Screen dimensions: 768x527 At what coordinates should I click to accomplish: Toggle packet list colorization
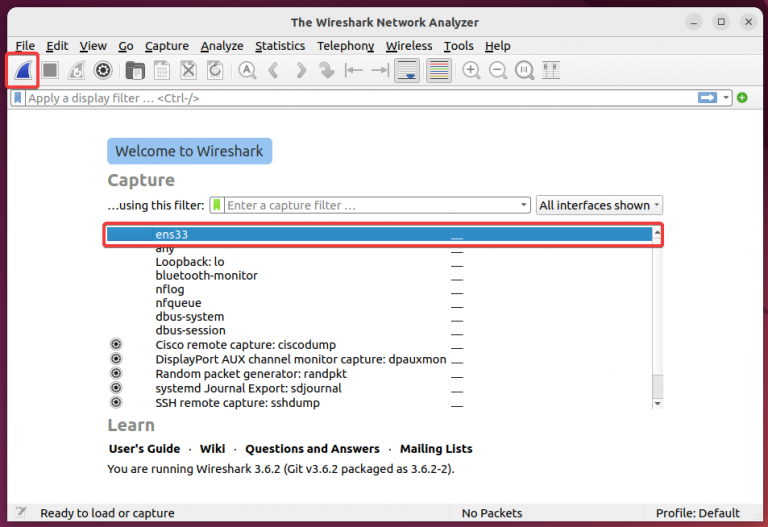click(x=438, y=70)
